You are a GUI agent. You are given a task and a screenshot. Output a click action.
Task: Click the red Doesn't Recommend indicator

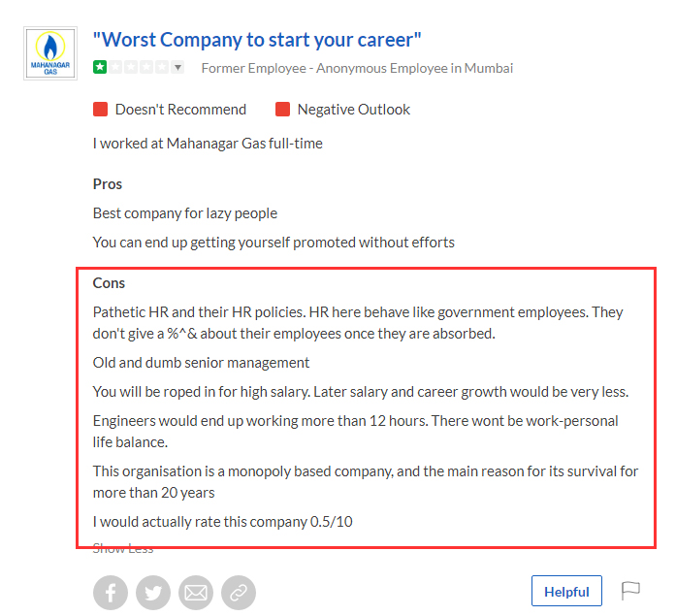pyautogui.click(x=100, y=110)
